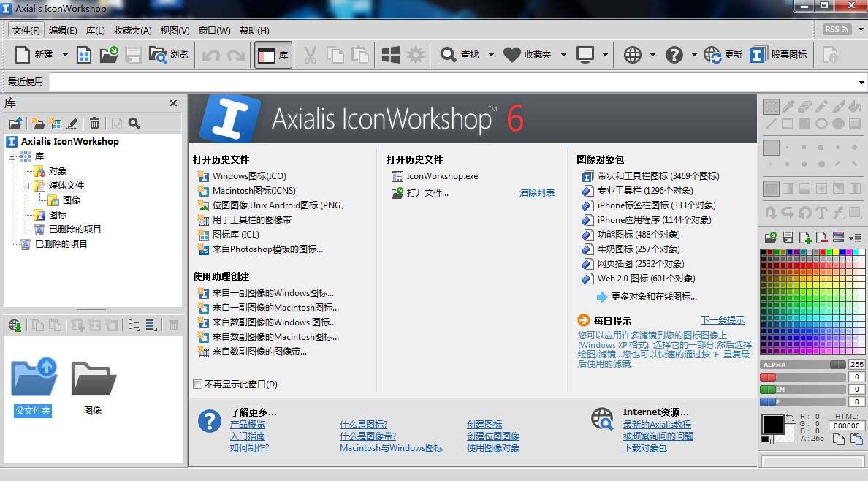The height and width of the screenshot is (481, 868).
Task: Click the 清除列表 link
Action: (x=536, y=193)
